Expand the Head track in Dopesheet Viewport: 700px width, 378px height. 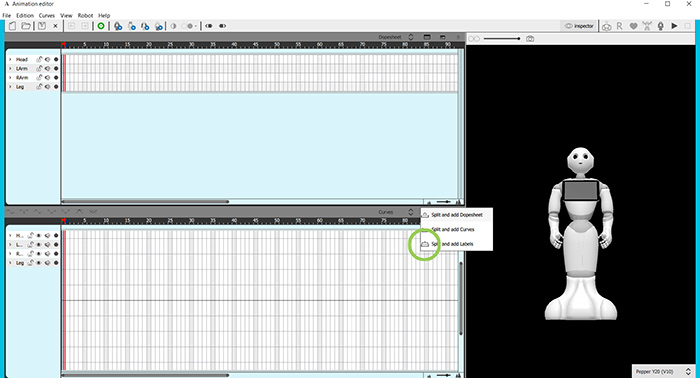point(10,59)
